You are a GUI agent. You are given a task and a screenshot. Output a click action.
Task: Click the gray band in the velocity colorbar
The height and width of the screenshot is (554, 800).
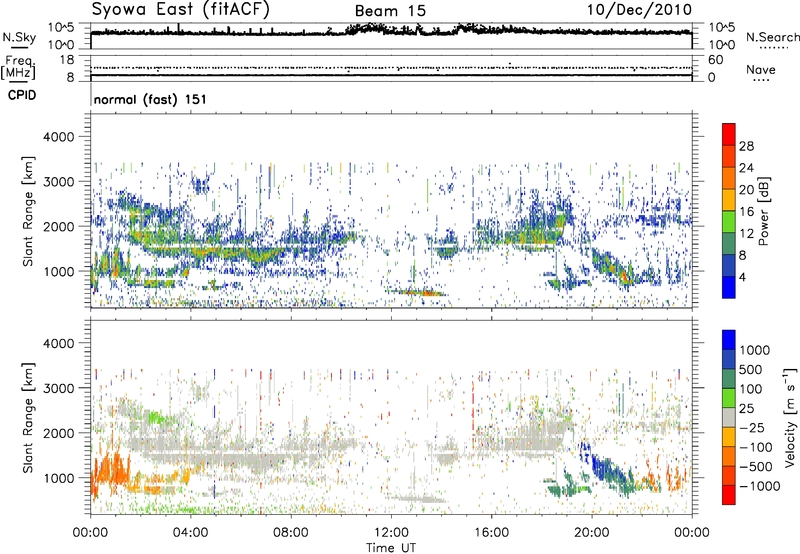(x=729, y=418)
